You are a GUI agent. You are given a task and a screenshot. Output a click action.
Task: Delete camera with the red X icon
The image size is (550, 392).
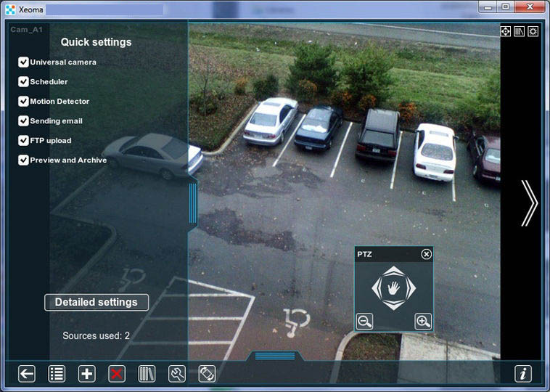tap(117, 374)
